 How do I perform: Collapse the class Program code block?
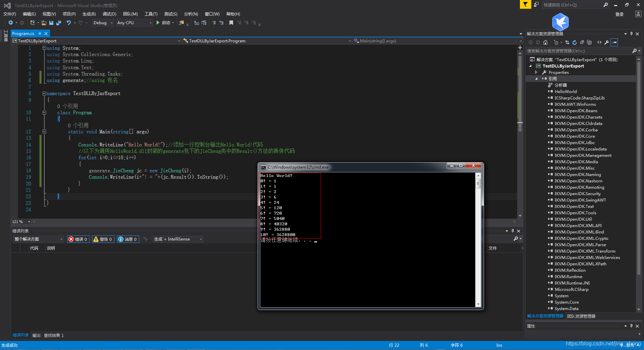click(44, 113)
